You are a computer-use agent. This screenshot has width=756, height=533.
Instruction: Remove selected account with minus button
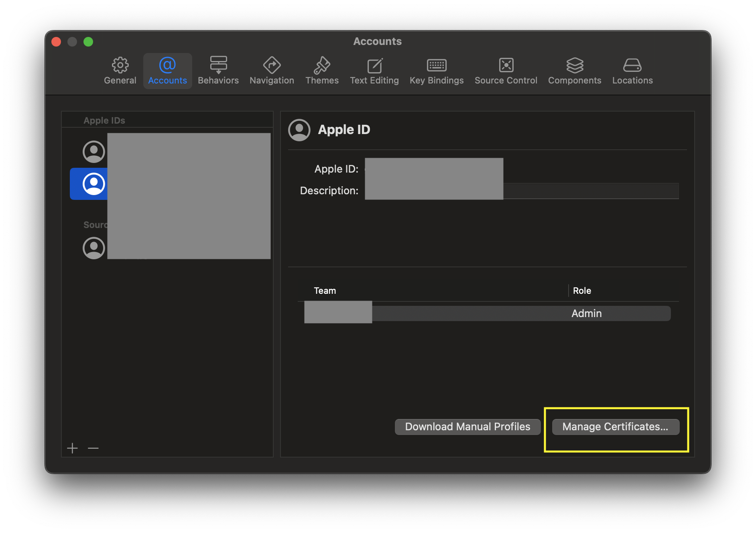tap(93, 448)
